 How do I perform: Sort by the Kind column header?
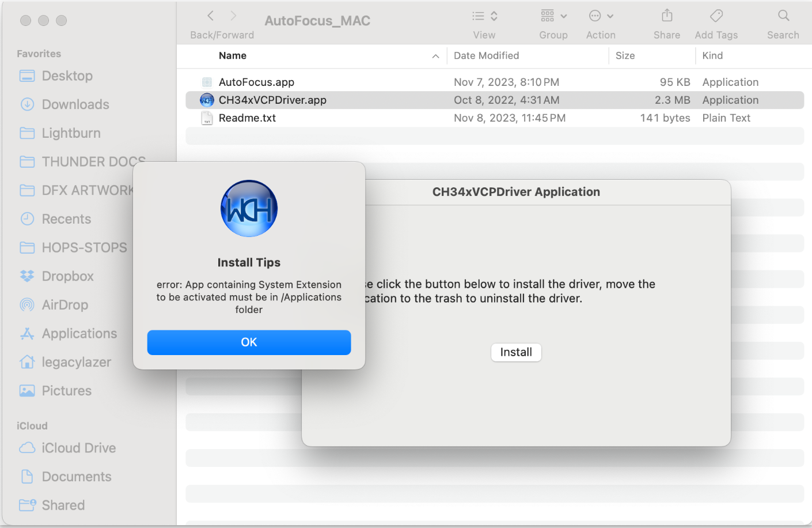click(712, 56)
